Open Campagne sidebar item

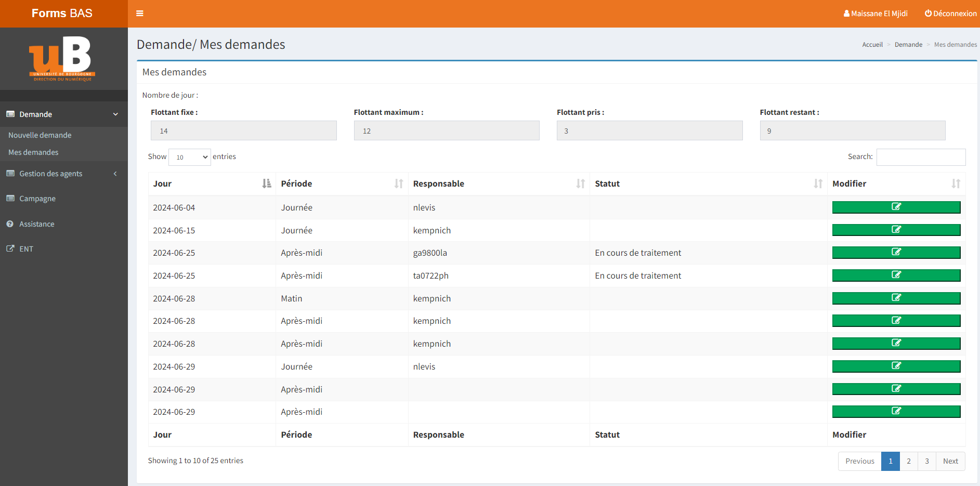(37, 199)
